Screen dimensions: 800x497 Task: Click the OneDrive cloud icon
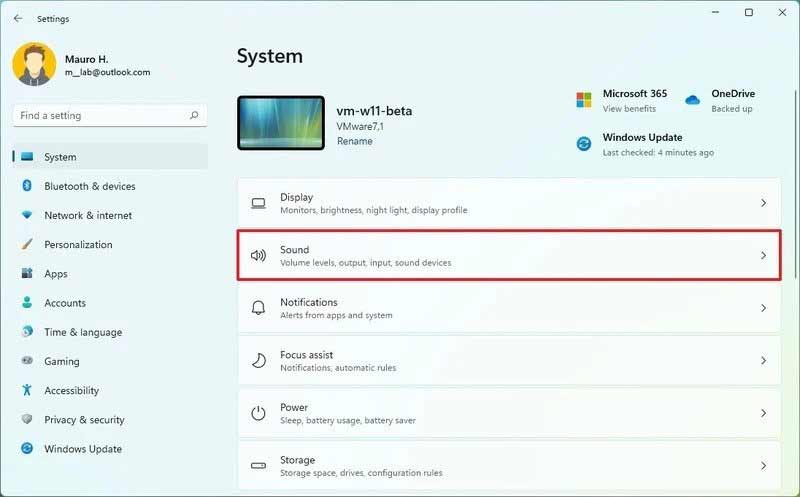click(692, 100)
